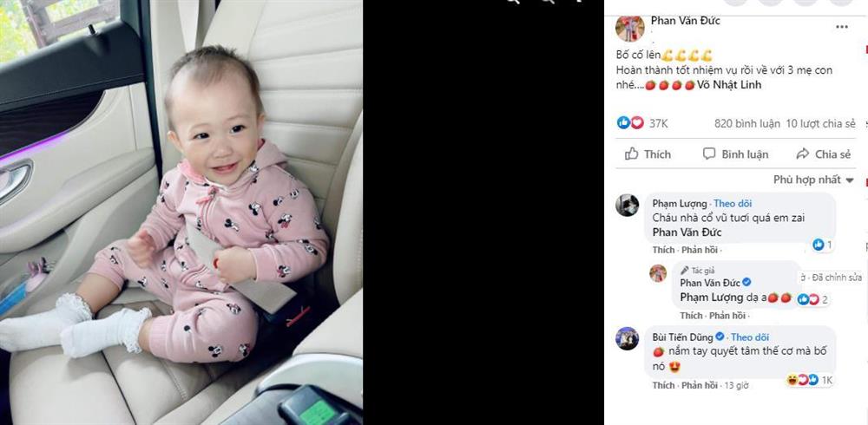Open reactions list showing 37K
Viewport: 868px width, 425px height.
coord(642,123)
